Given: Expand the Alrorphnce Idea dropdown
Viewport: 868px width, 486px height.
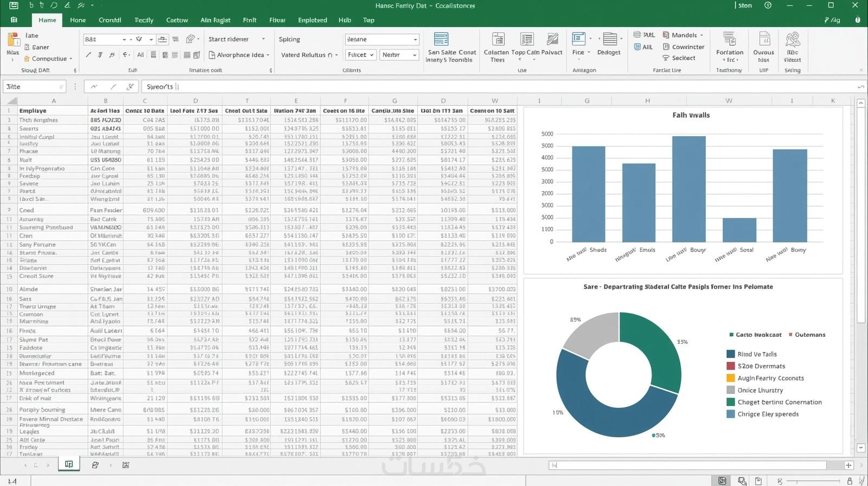Looking at the screenshot, I should point(268,55).
